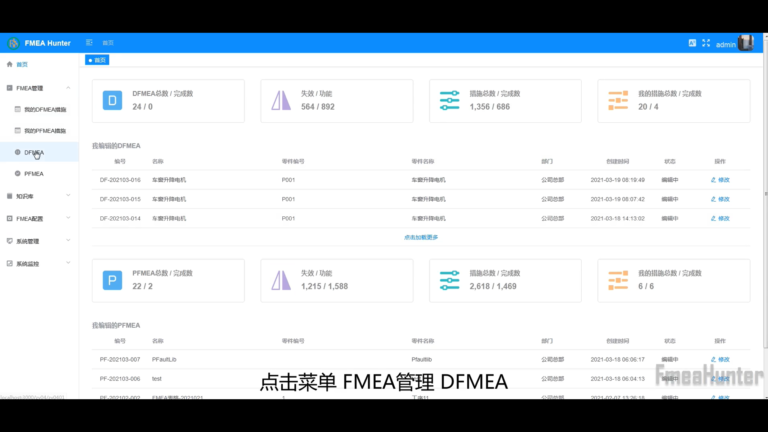Viewport: 768px width, 432px height.
Task: Open 我的PFMEA措施 in the sidebar
Action: click(x=39, y=131)
